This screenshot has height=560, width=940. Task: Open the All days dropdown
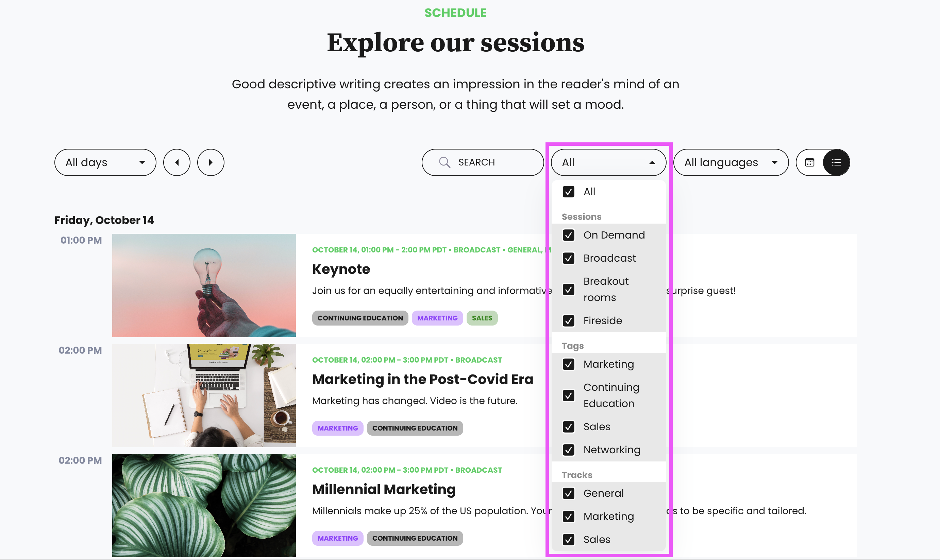pos(105,162)
